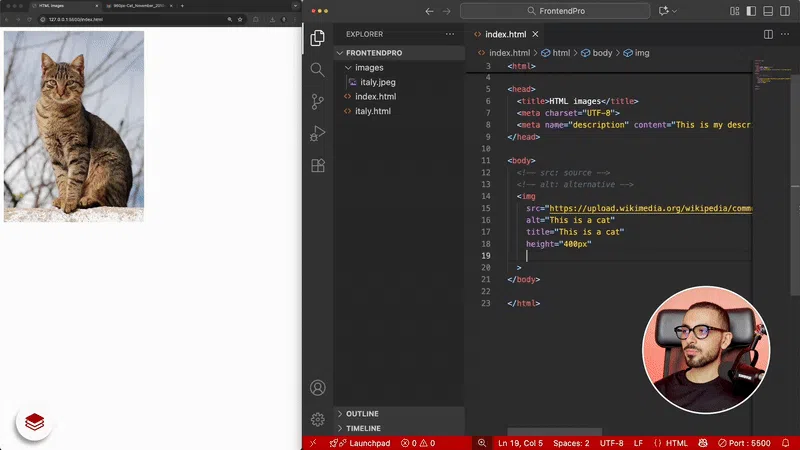Expand the OUTLINE section
The width and height of the screenshot is (800, 450).
click(x=361, y=413)
